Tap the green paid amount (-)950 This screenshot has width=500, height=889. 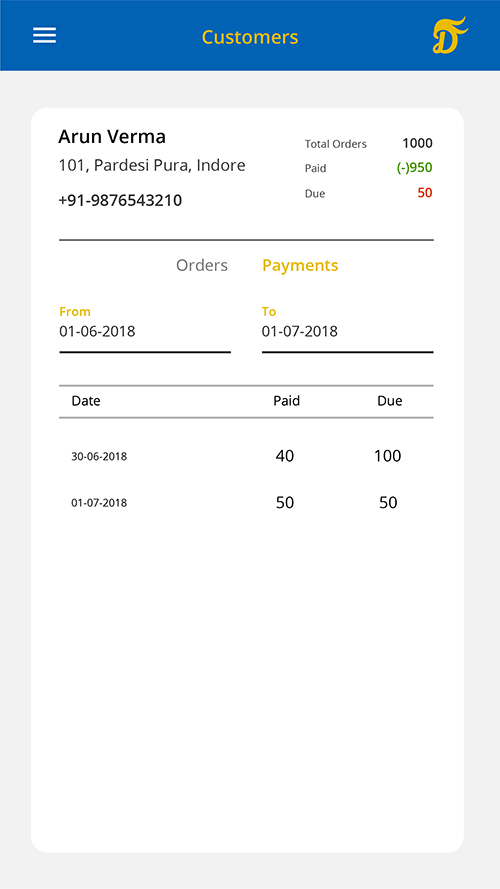(414, 168)
